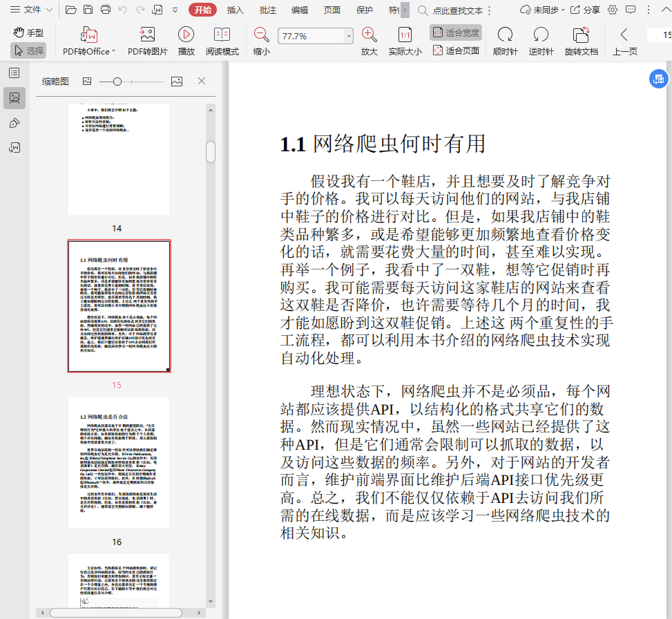Switch to the 插入 tab
This screenshot has height=619, width=672.
pos(236,10)
